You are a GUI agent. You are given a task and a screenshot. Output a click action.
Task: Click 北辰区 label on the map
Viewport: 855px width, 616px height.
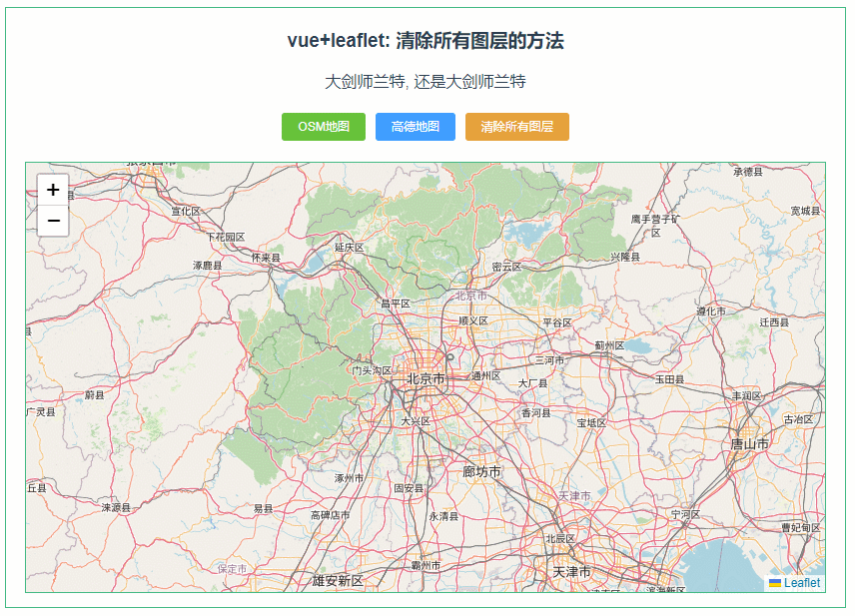point(560,538)
